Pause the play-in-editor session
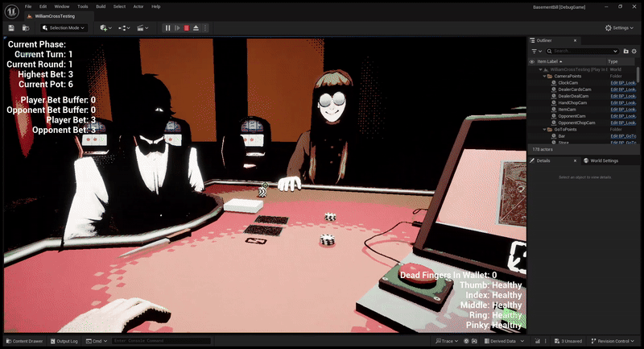Screen dimensions: 644x349 (x=167, y=28)
